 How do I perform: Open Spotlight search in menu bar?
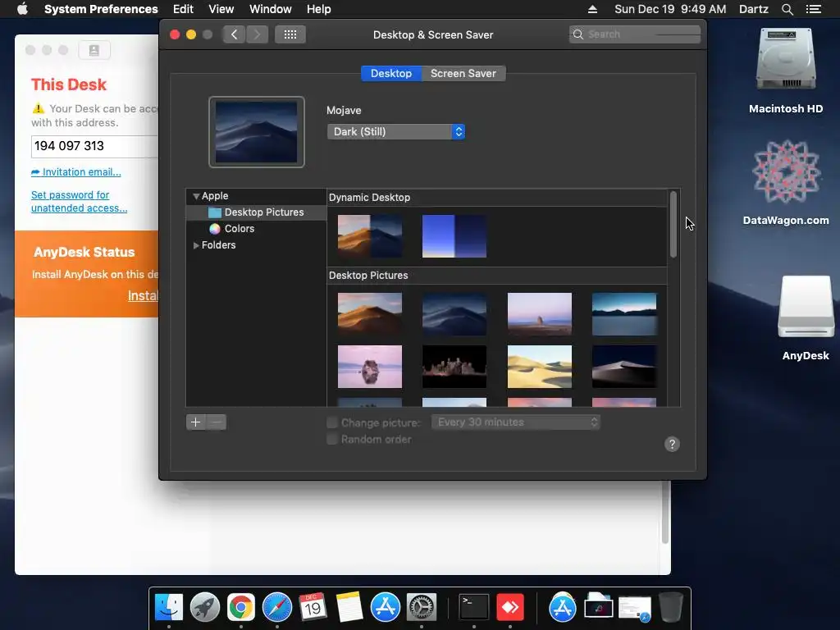click(x=787, y=9)
